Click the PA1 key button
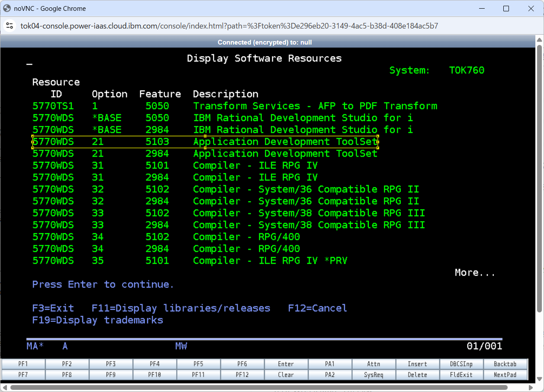The height and width of the screenshot is (392, 544). click(x=330, y=364)
